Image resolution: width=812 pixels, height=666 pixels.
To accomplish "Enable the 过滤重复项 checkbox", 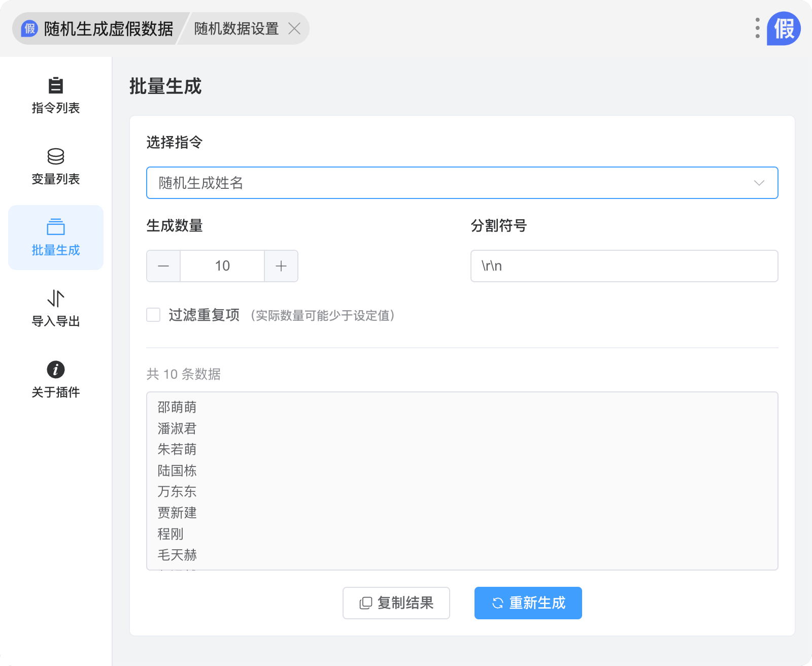I will (x=153, y=315).
